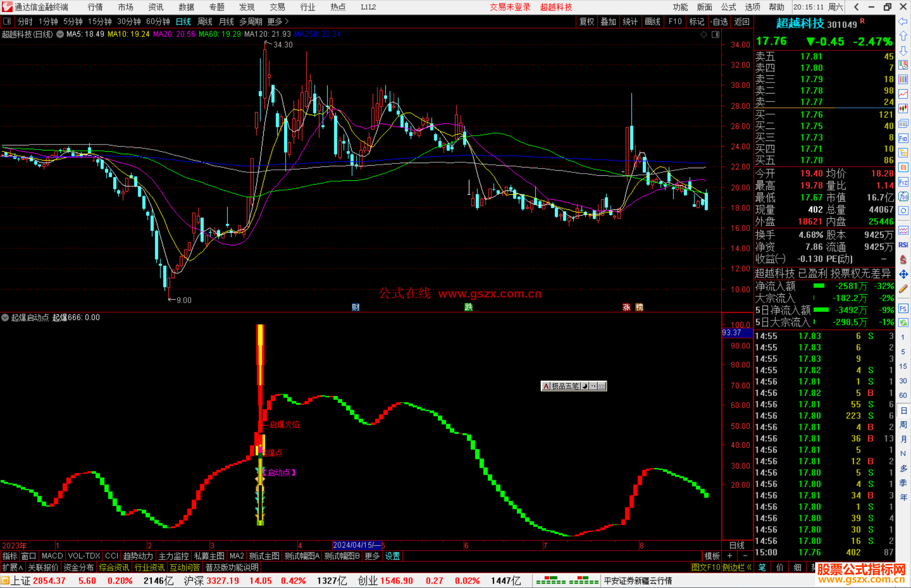Image resolution: width=911 pixels, height=588 pixels.
Task: Toggle the half-moon full-width mode on IME bar
Action: [x=585, y=386]
